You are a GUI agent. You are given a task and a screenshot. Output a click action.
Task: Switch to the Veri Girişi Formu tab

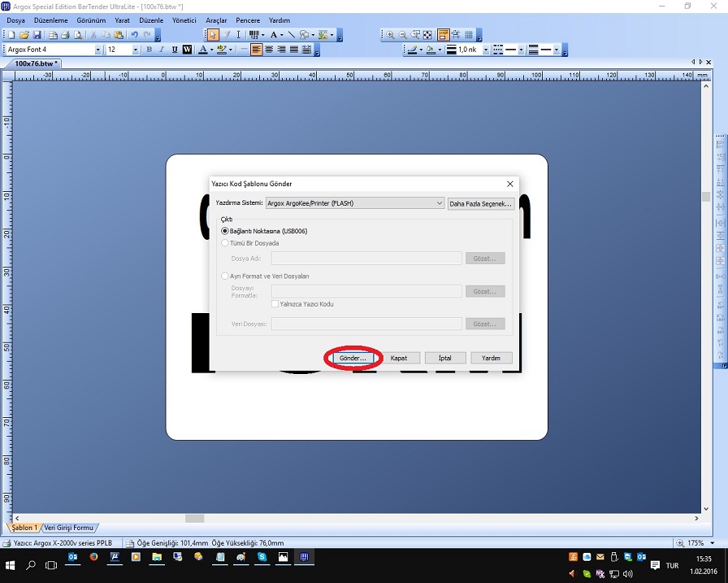(70, 528)
